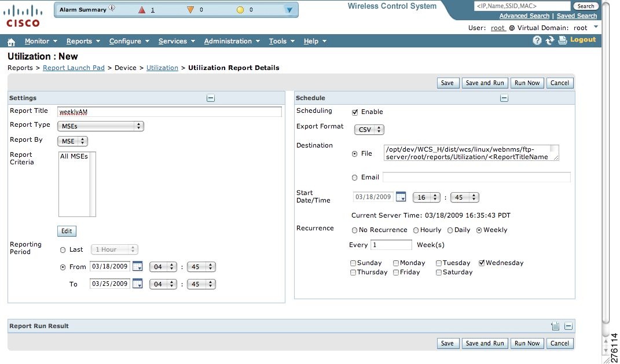Open start time minute 45 dropdown
The width and height of the screenshot is (620, 364).
tap(465, 197)
